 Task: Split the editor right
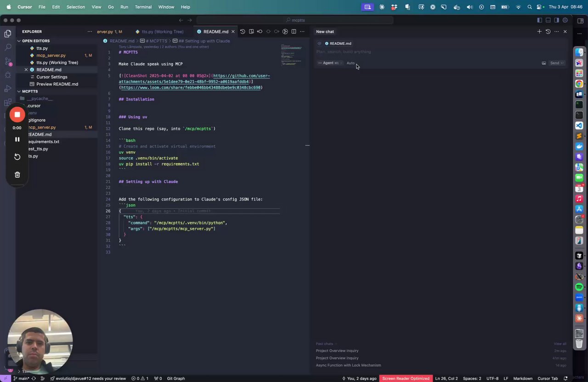click(294, 32)
